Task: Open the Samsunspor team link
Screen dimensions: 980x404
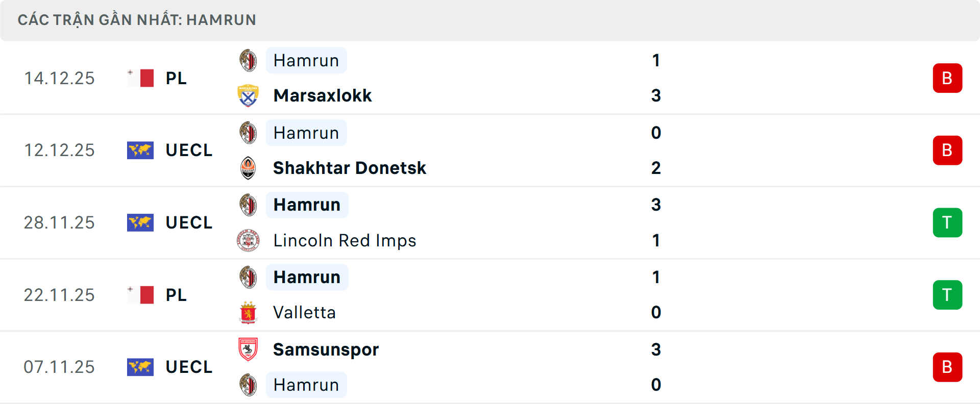Action: pyautogui.click(x=326, y=349)
